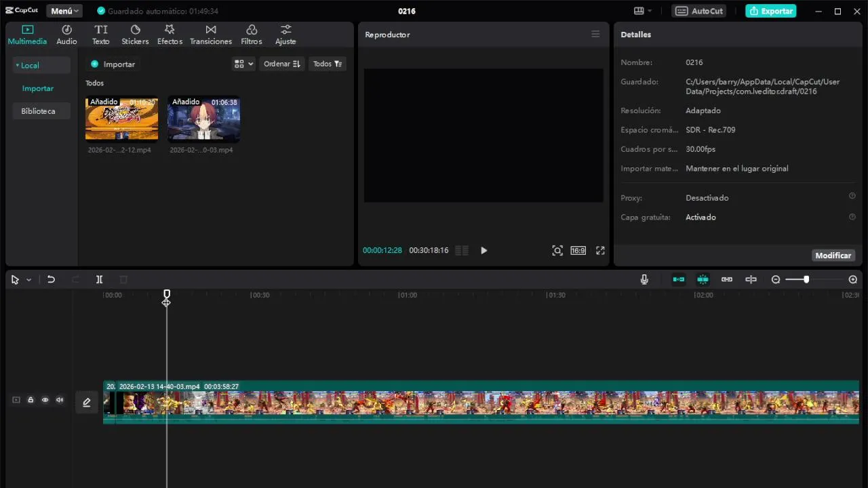Select the 2026-02-...0-03.mp4 thumbnail
The width and height of the screenshot is (868, 488).
point(203,119)
